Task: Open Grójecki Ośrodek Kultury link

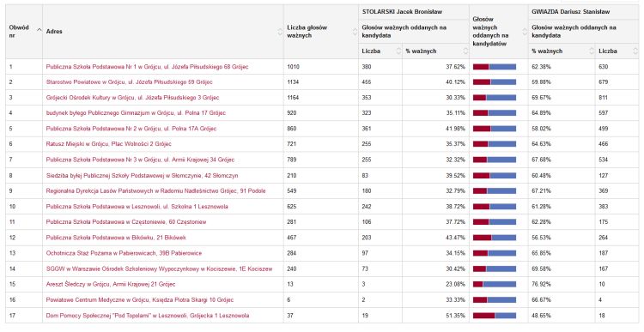Action: 132,98
